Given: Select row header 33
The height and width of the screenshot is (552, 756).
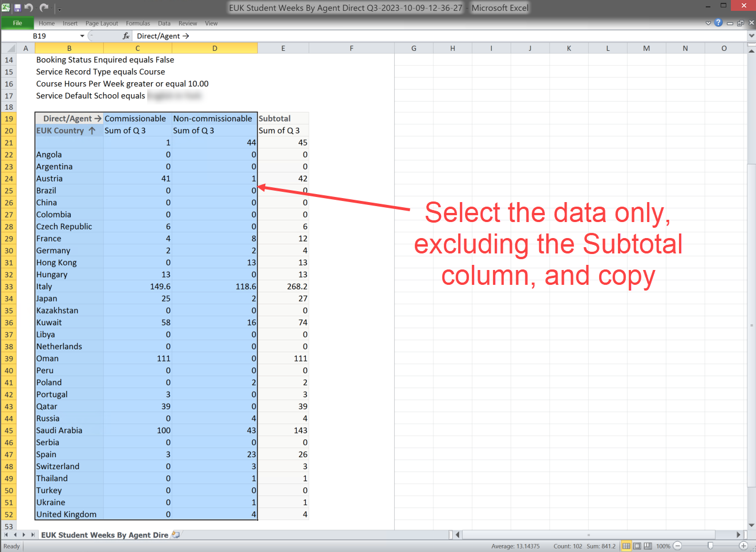Looking at the screenshot, I should pos(9,287).
